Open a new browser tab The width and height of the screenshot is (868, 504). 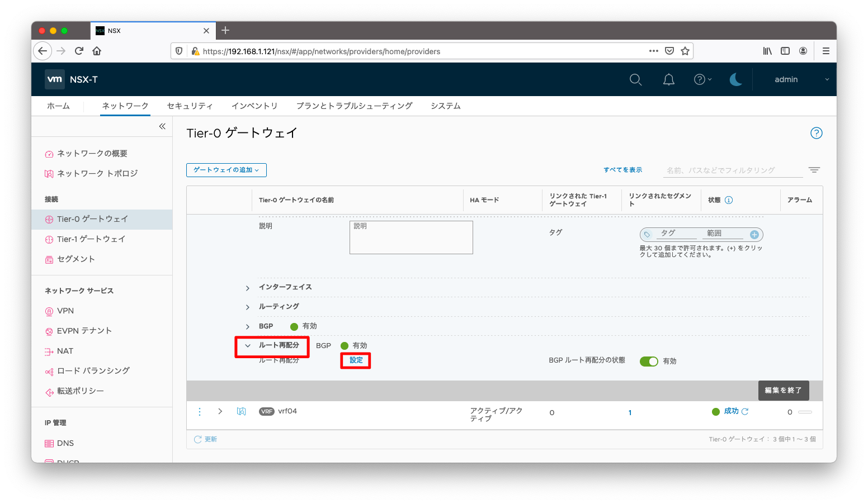tap(225, 30)
